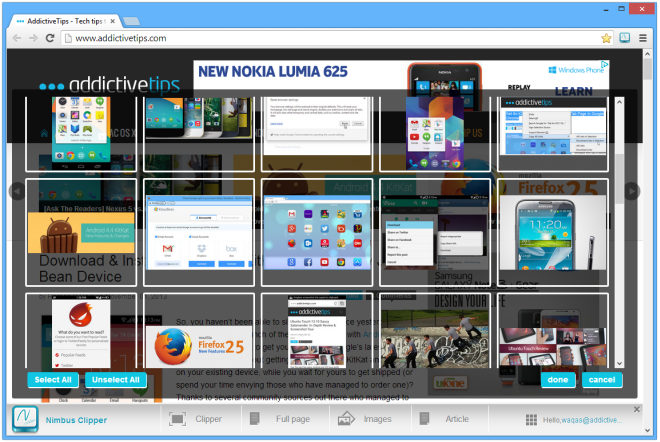Cancel the image selection
This screenshot has height=442, width=660.
point(602,380)
